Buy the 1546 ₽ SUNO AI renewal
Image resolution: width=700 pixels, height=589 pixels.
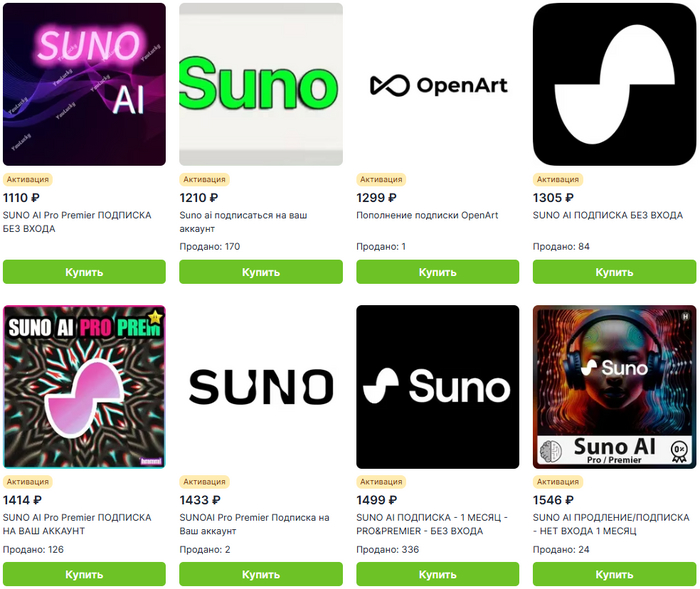614,574
